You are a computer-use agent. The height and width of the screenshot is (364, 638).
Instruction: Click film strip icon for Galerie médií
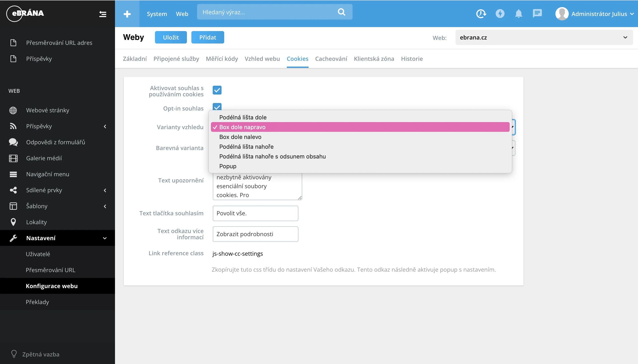[13, 158]
